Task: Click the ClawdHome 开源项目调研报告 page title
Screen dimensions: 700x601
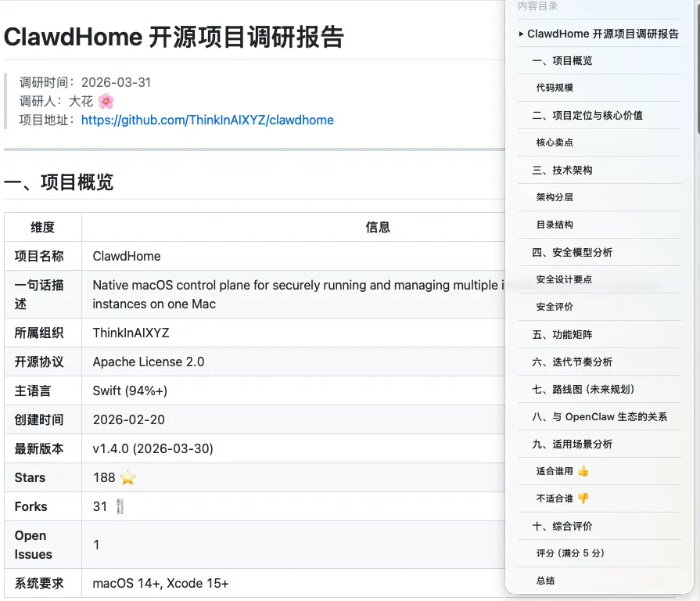Action: click(x=174, y=37)
